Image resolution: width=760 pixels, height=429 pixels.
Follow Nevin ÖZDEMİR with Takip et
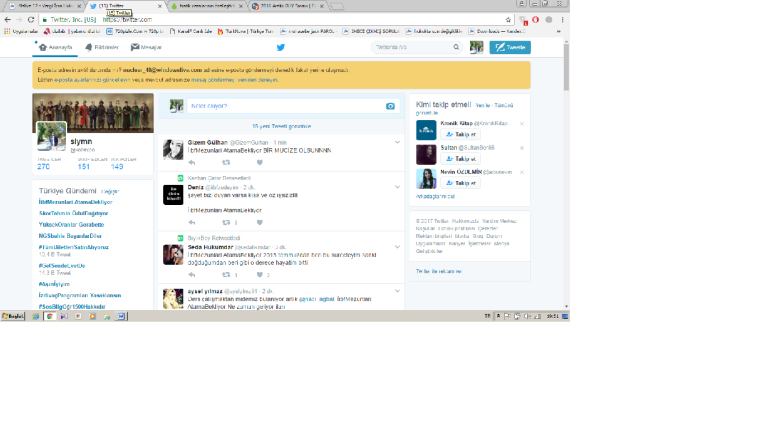pos(460,183)
